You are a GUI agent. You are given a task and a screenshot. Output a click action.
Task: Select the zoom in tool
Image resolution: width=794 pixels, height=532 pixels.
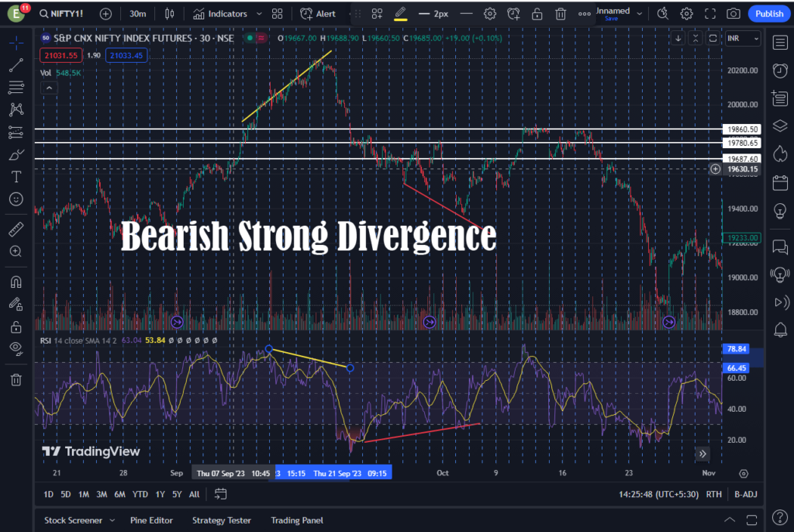16,251
